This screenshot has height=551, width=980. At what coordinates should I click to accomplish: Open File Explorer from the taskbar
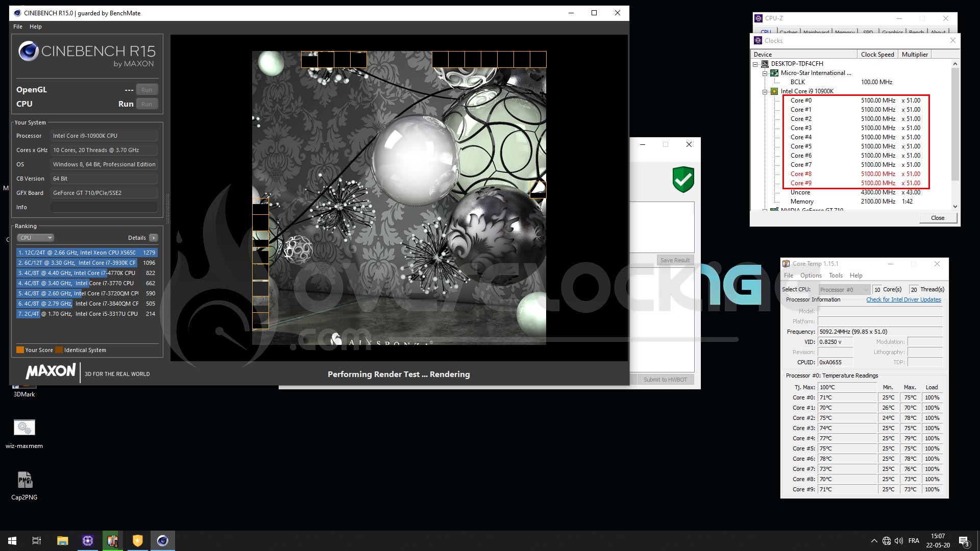point(63,541)
